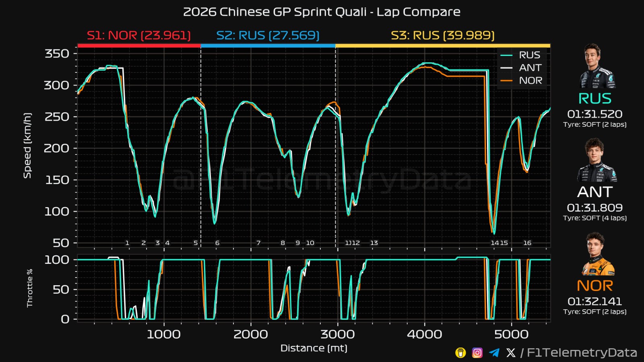Click the turn 7 corner marker
The width and height of the screenshot is (644, 362).
258,243
